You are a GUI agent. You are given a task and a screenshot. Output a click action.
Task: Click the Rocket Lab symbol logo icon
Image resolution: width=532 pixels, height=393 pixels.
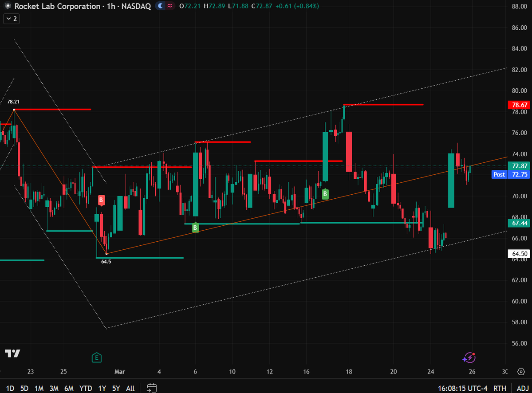(8, 6)
